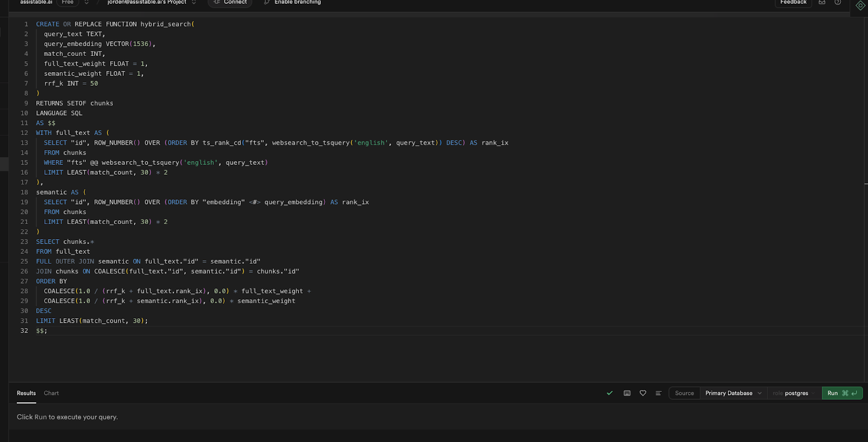Click line number 18 in the gutter
This screenshot has width=868, height=442.
click(24, 193)
